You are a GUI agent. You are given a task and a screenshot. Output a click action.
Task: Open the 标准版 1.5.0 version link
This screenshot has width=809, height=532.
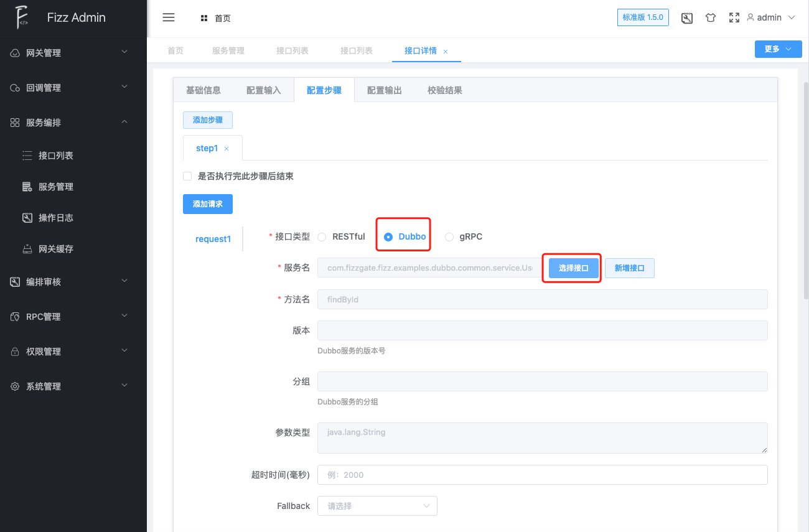click(x=643, y=17)
